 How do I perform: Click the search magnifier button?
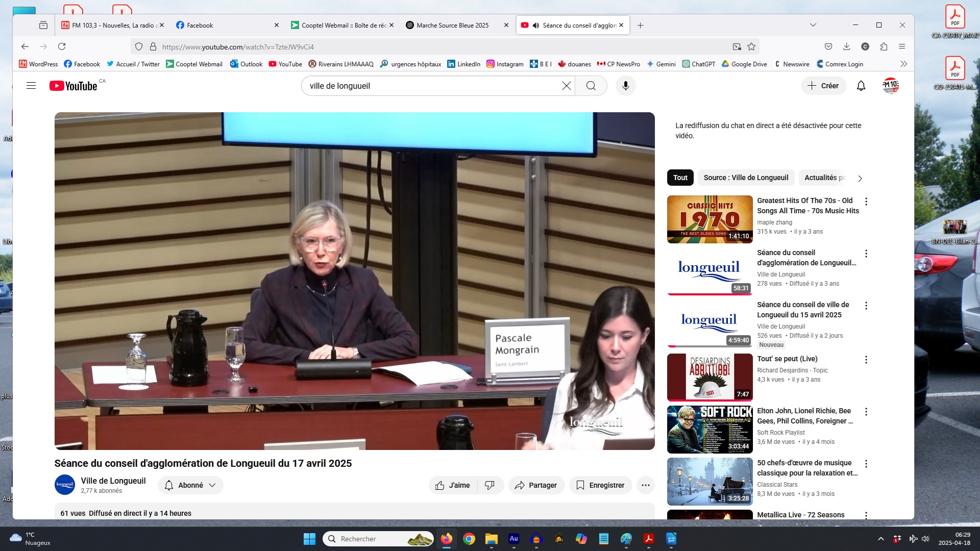591,86
